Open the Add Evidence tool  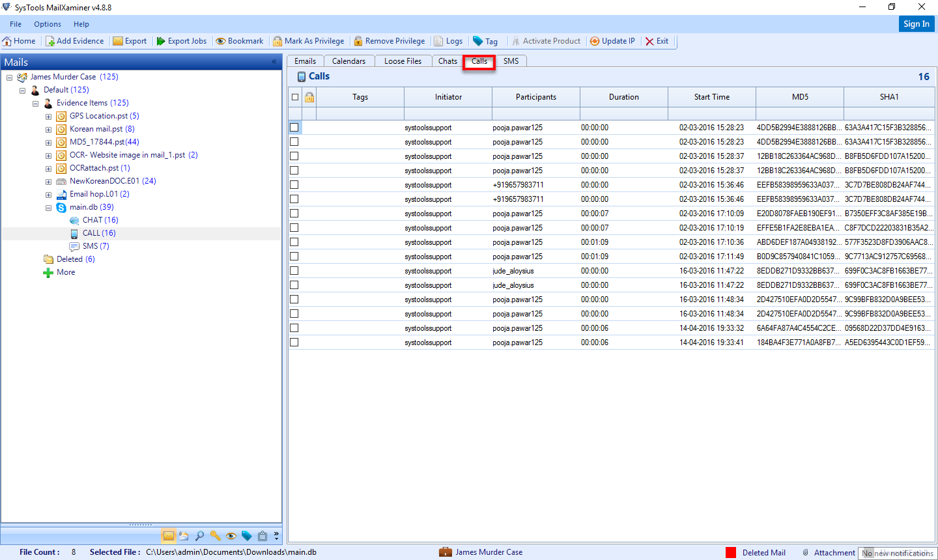pyautogui.click(x=74, y=40)
